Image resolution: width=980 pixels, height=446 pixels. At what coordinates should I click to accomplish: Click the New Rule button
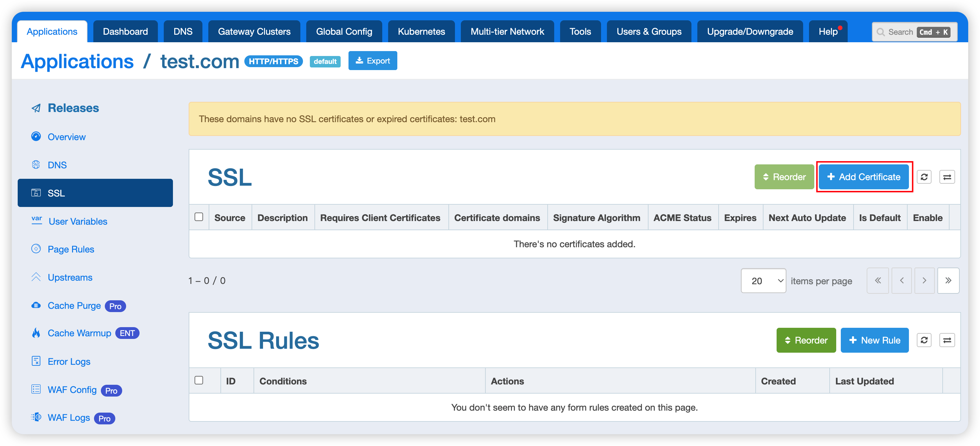[874, 340]
